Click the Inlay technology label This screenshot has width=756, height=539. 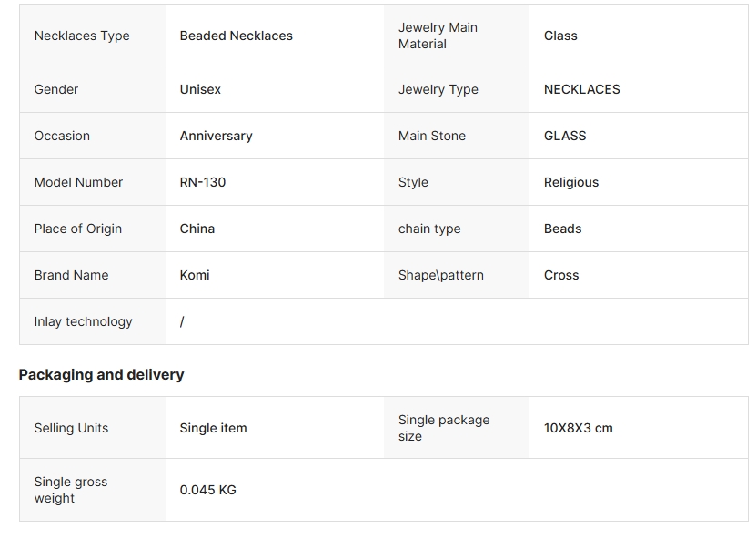[83, 321]
